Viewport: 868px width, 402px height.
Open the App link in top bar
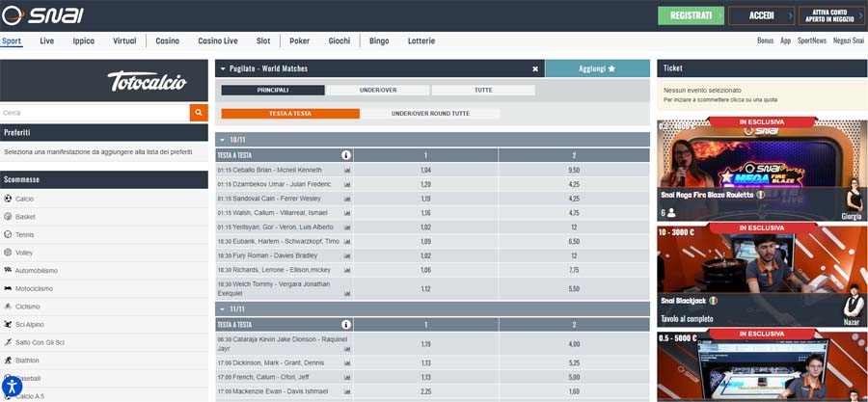click(x=785, y=40)
